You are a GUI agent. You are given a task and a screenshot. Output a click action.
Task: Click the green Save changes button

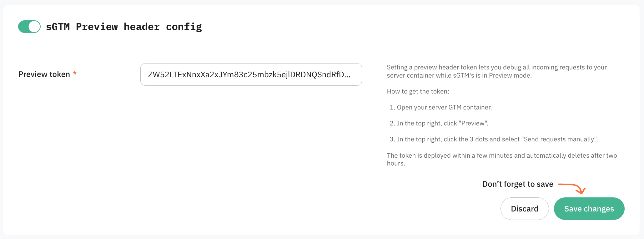pyautogui.click(x=589, y=209)
